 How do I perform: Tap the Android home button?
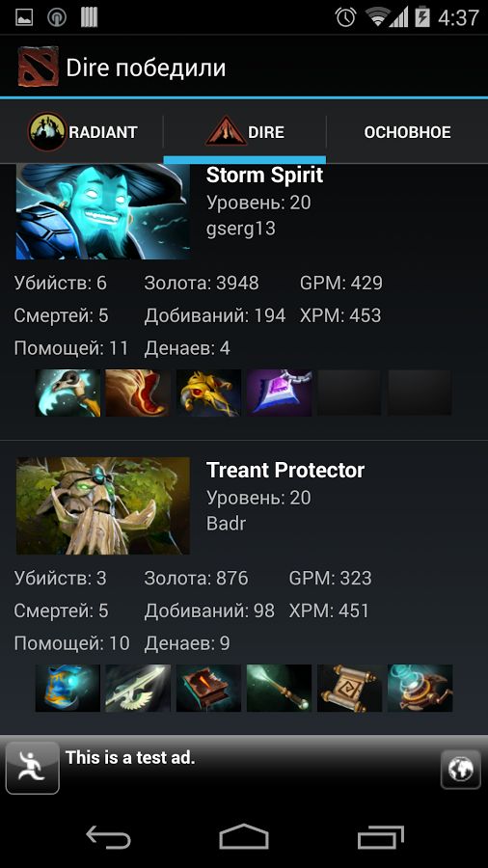point(244,836)
